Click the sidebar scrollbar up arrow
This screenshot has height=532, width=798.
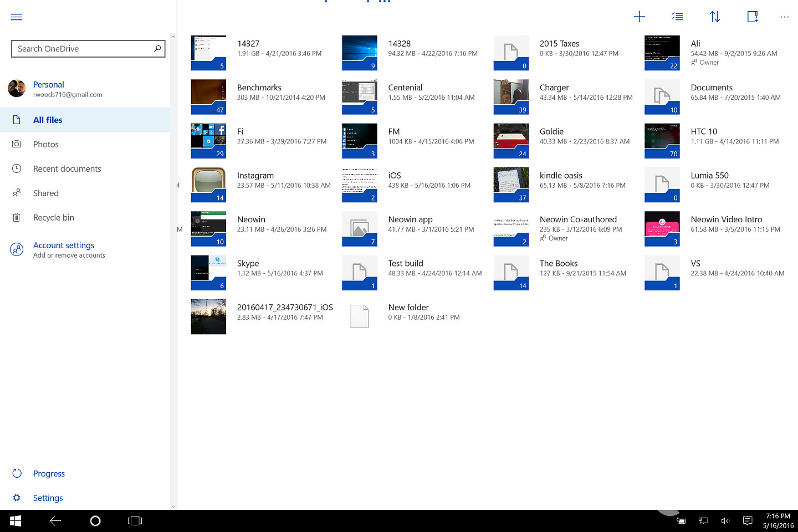pyautogui.click(x=173, y=37)
